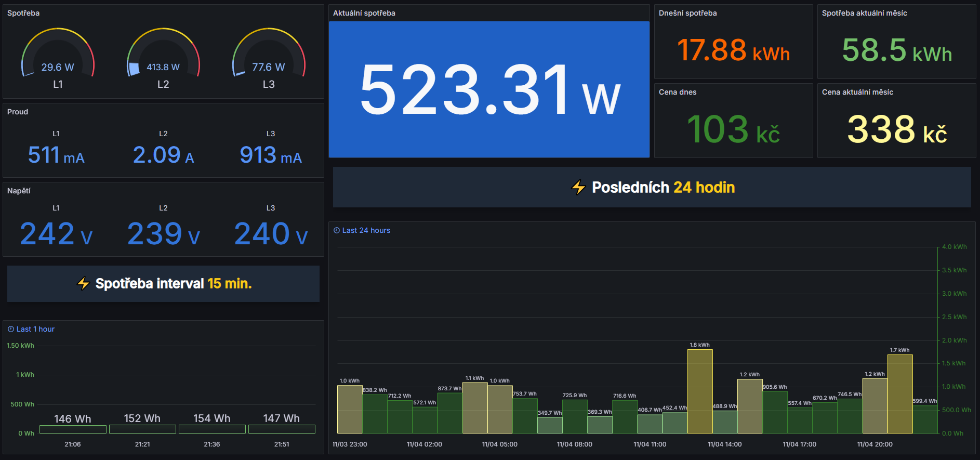Click the 154 Wh bar at 21:36

click(x=212, y=429)
